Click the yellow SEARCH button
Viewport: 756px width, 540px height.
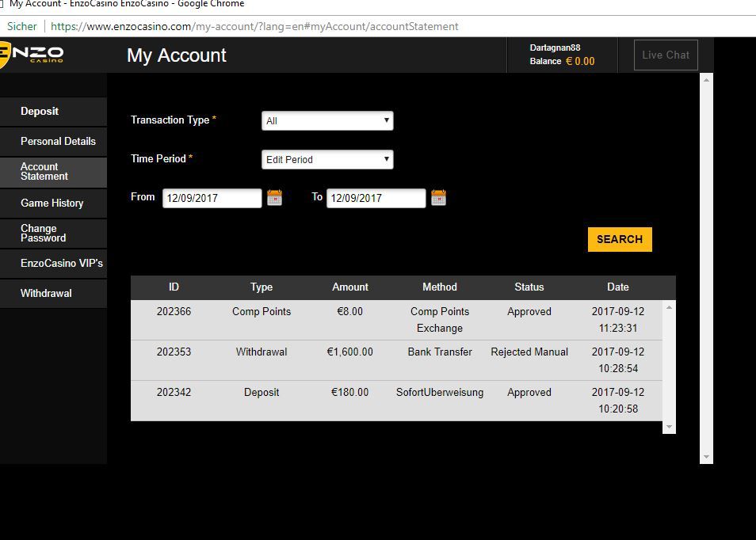(620, 239)
